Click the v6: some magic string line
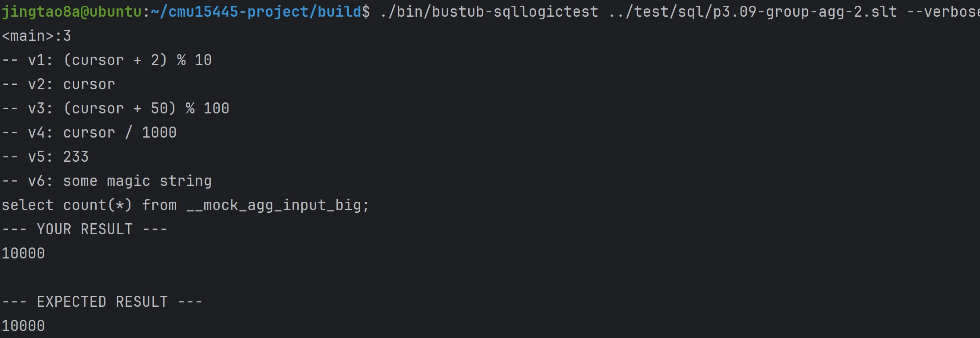The image size is (980, 338). pyautogui.click(x=107, y=181)
